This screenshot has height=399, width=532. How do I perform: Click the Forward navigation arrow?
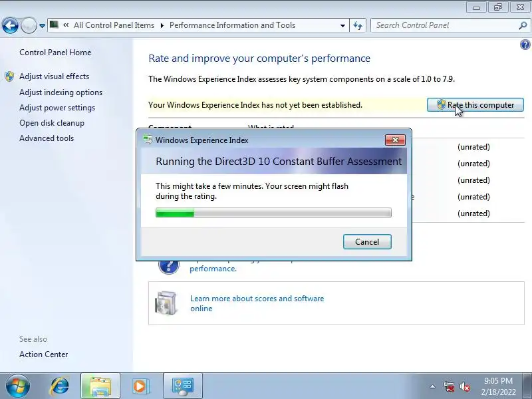coord(29,25)
